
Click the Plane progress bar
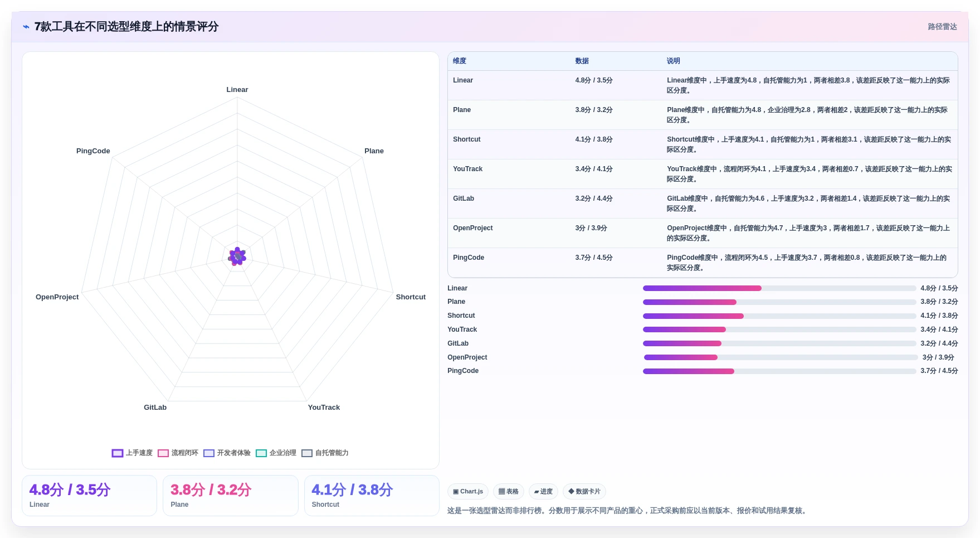[779, 302]
